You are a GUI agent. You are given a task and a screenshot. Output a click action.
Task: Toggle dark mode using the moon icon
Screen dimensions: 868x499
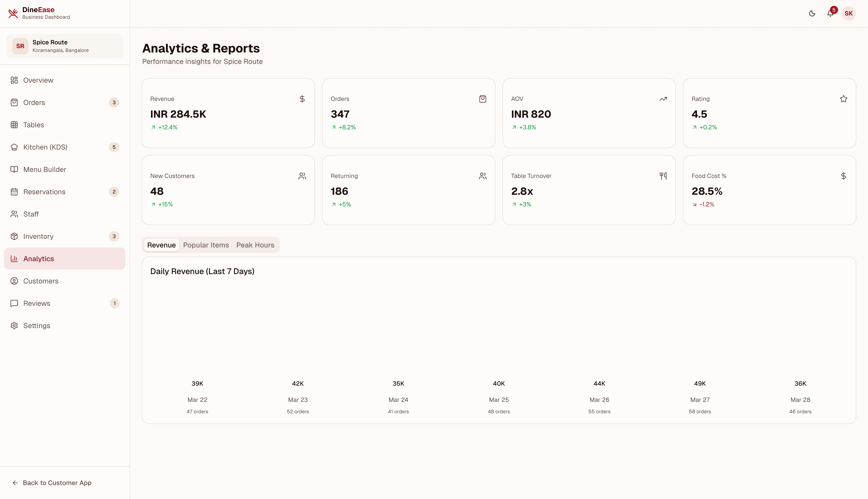point(812,13)
